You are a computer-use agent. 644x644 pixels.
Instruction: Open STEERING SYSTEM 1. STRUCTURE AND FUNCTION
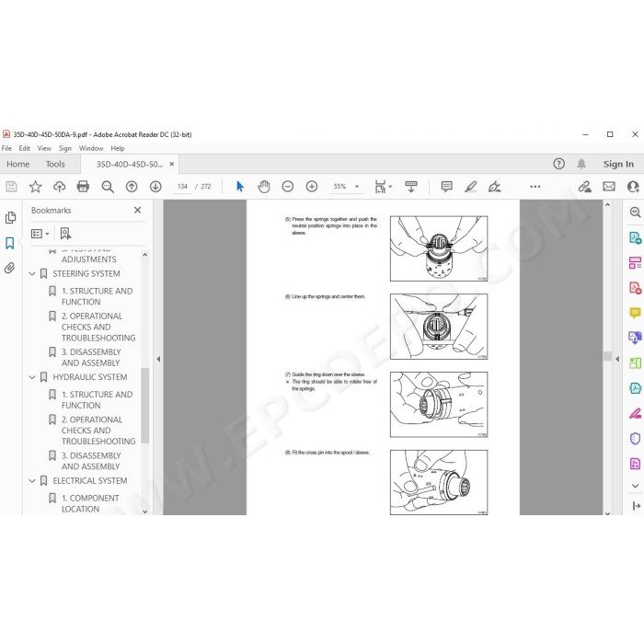click(97, 296)
